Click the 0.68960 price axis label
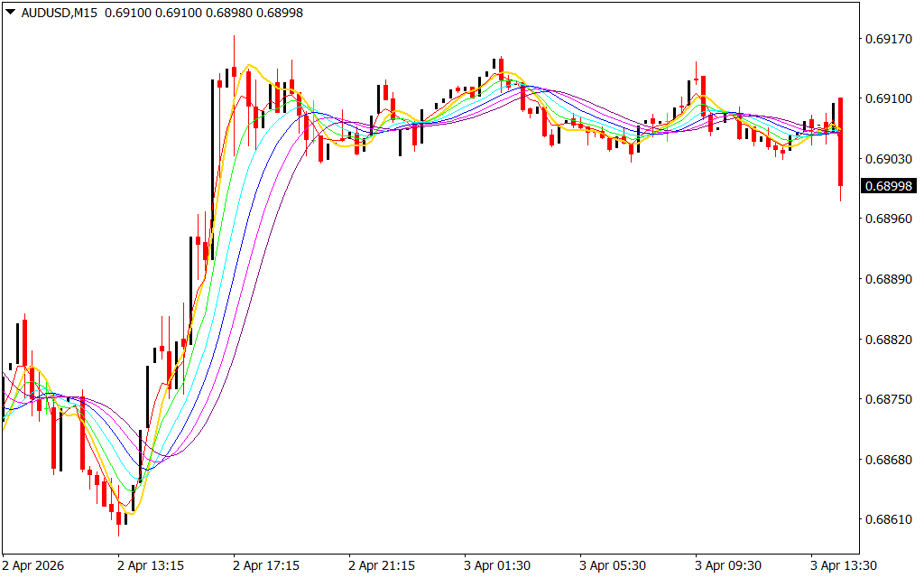This screenshot has width=924, height=578. click(888, 219)
